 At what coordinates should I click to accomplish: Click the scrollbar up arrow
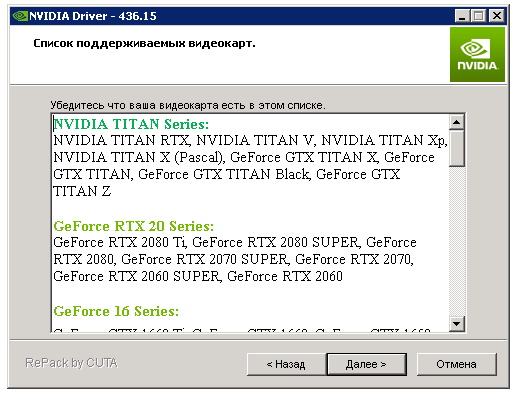click(456, 122)
